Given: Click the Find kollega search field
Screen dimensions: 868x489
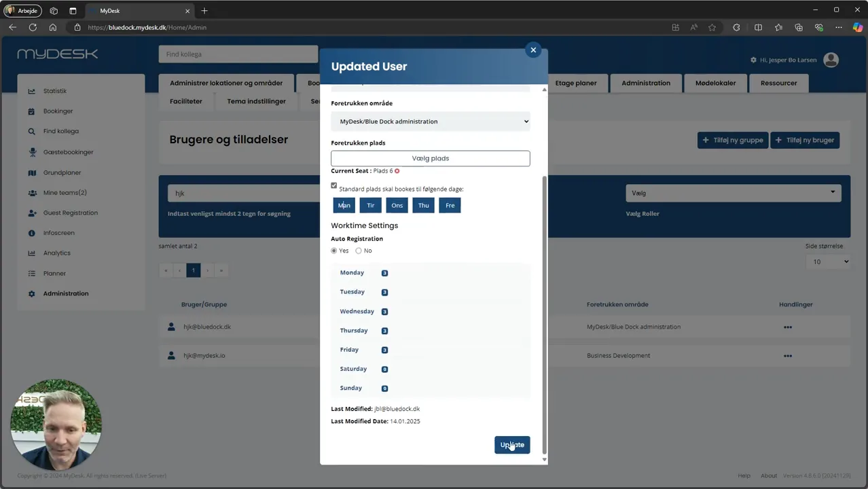Looking at the screenshot, I should 238,54.
